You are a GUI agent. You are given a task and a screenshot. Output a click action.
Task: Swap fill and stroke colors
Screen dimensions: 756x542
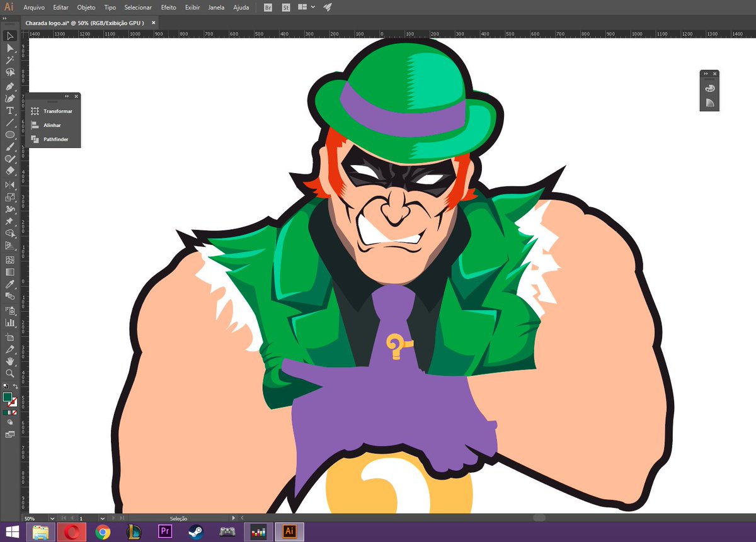coord(16,387)
